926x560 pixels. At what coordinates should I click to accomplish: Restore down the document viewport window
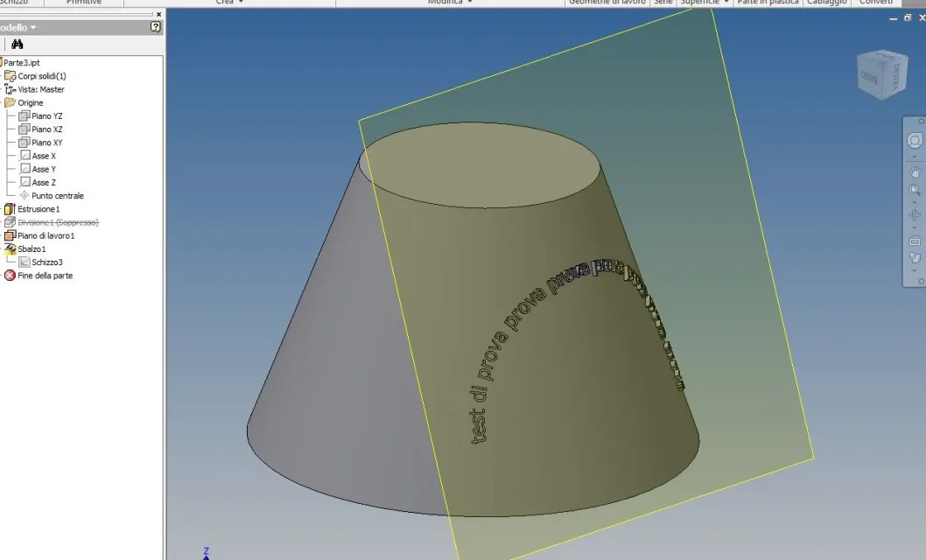click(x=908, y=18)
